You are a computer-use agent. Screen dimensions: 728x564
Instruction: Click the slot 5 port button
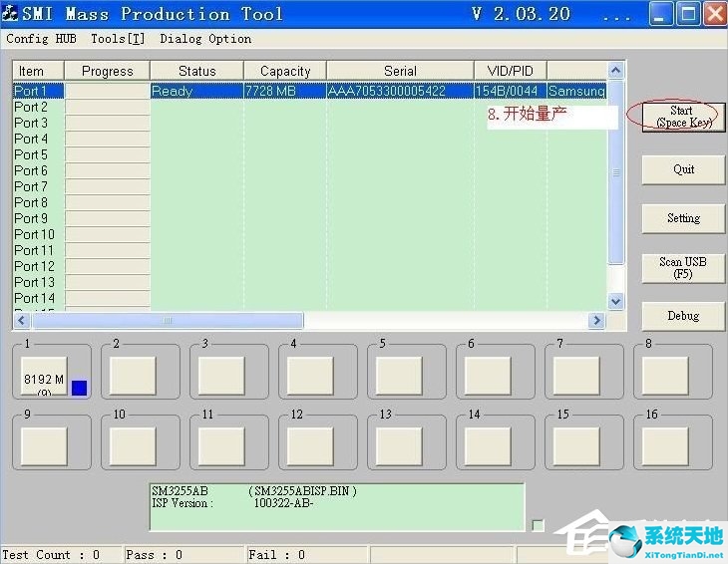pos(399,376)
